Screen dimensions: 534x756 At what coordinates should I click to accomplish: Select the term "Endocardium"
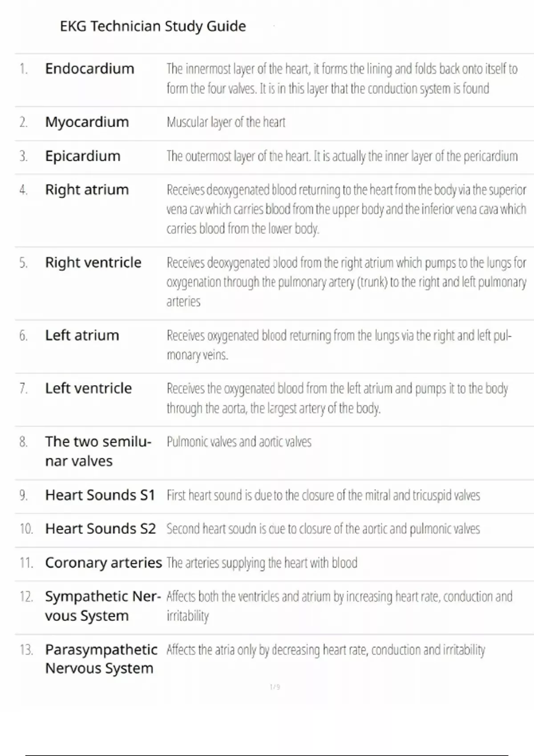click(x=89, y=68)
